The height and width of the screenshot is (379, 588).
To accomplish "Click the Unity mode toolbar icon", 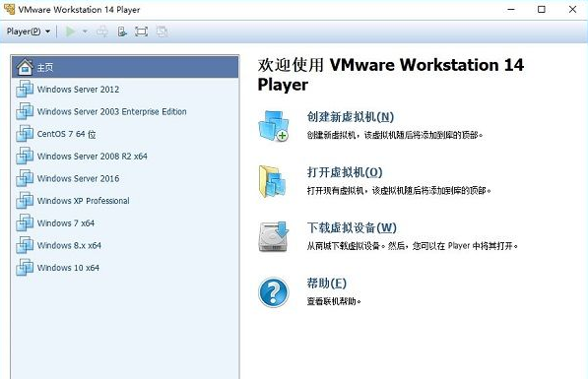I will 162,32.
